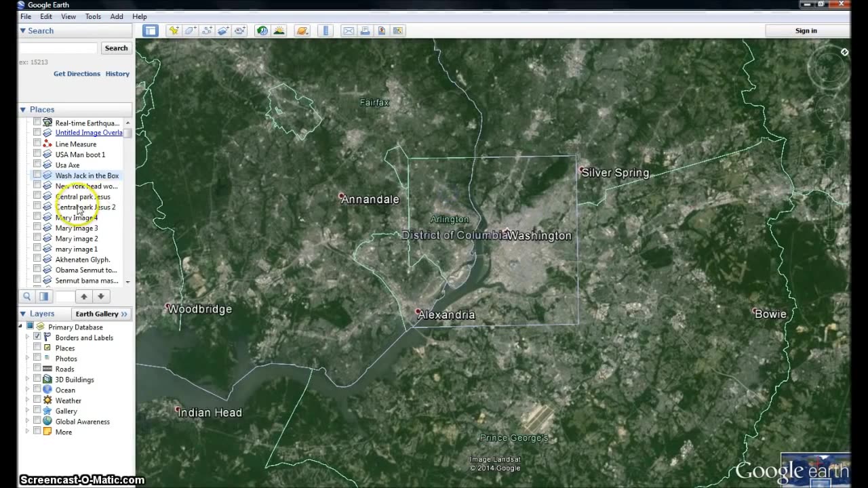Open the View menu

[68, 16]
